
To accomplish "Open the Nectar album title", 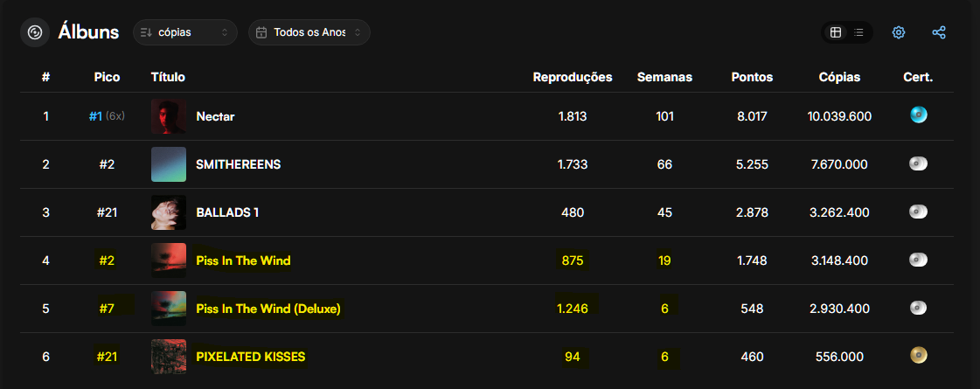I will click(x=215, y=116).
